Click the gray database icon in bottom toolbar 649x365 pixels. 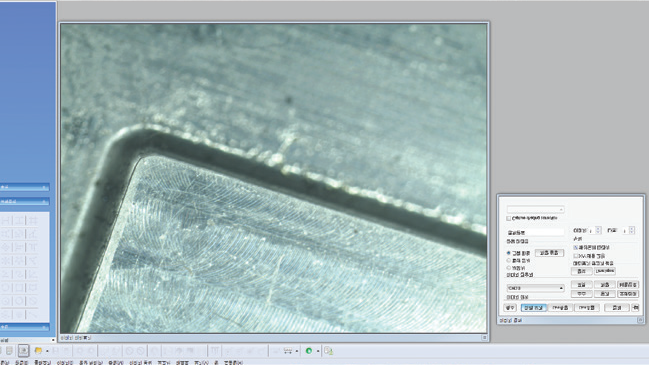[x=9, y=351]
